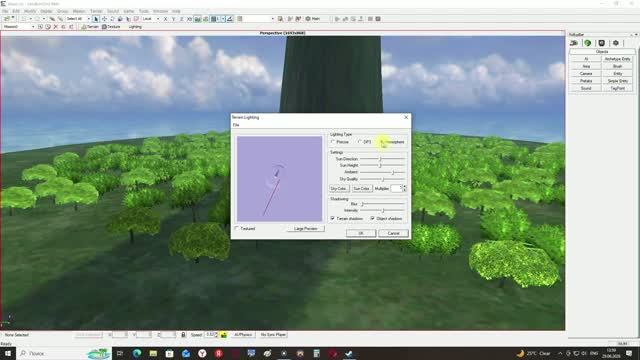Click the Archetype Entity button
The height and width of the screenshot is (360, 640).
pyautogui.click(x=618, y=59)
